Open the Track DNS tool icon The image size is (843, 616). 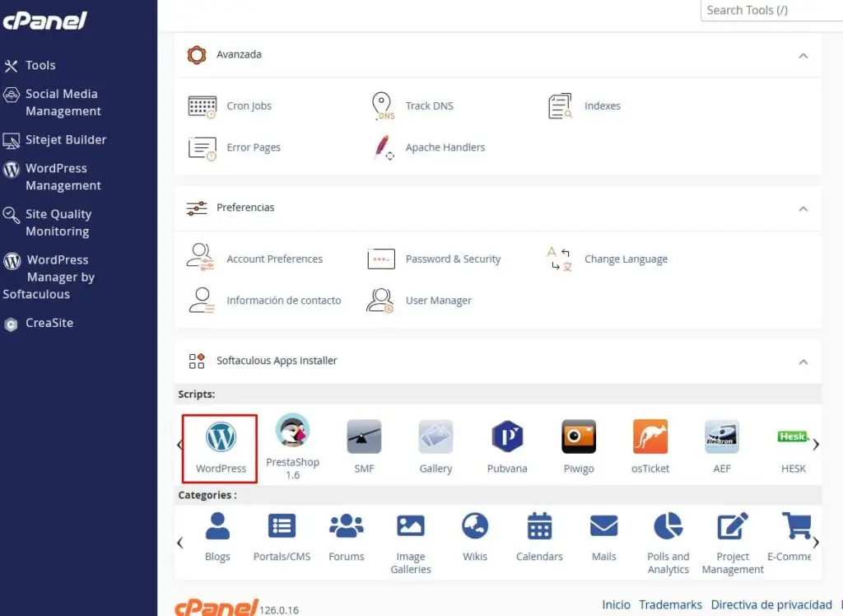(x=382, y=105)
